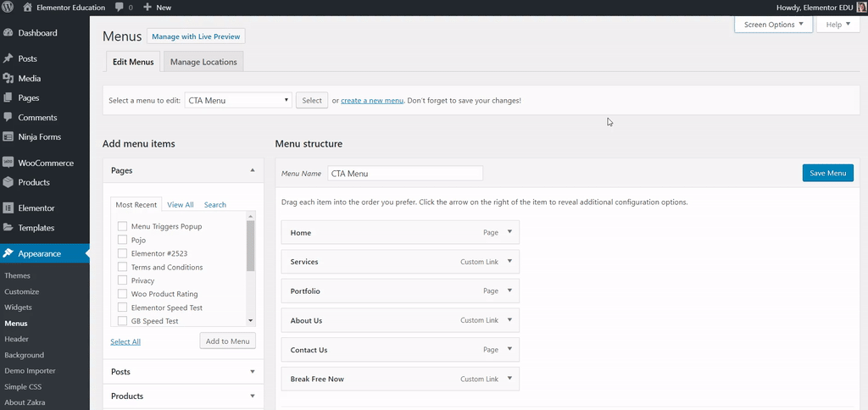Click the WordPress logo icon
This screenshot has height=410, width=868.
click(x=8, y=8)
